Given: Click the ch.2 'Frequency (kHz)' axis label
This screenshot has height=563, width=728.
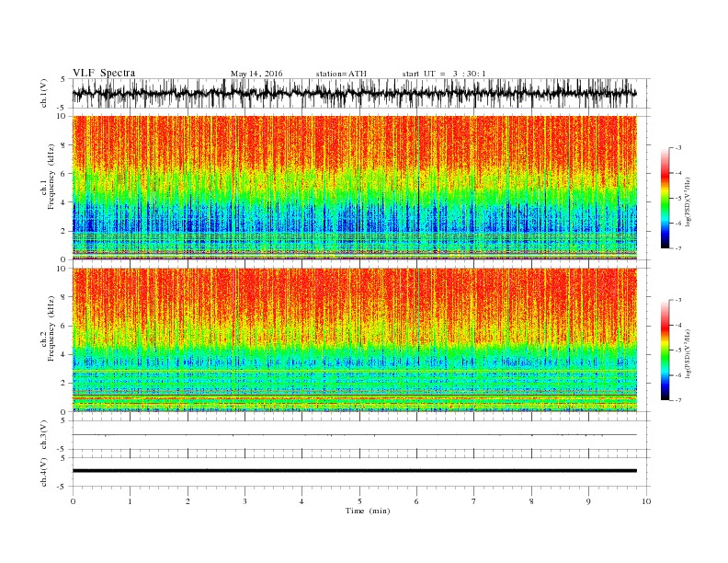Looking at the screenshot, I should 51,328.
